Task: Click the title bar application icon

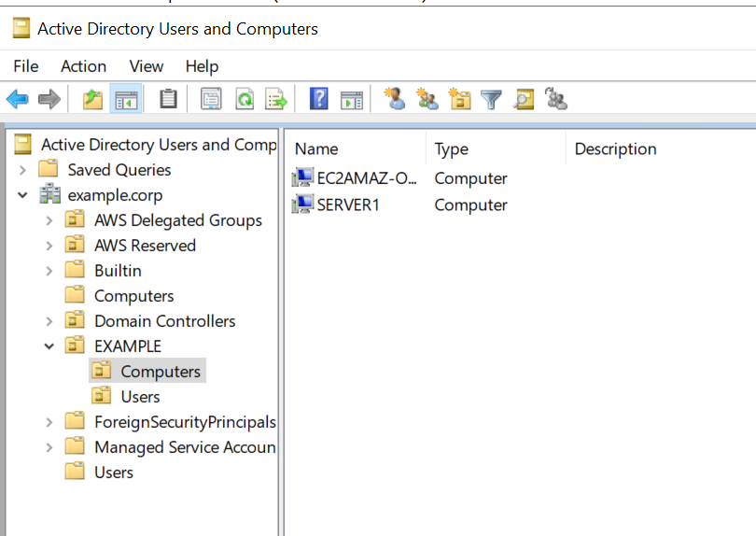Action: tap(21, 28)
